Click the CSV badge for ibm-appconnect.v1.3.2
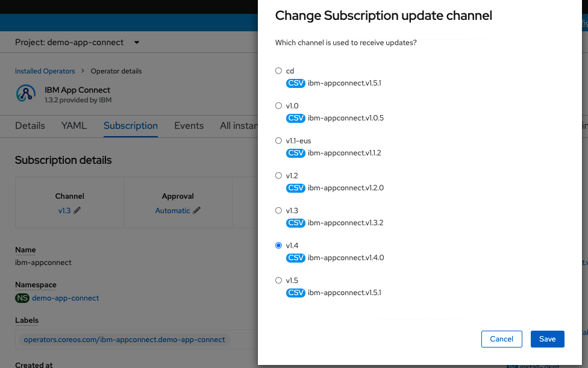The image size is (588, 368). (295, 223)
